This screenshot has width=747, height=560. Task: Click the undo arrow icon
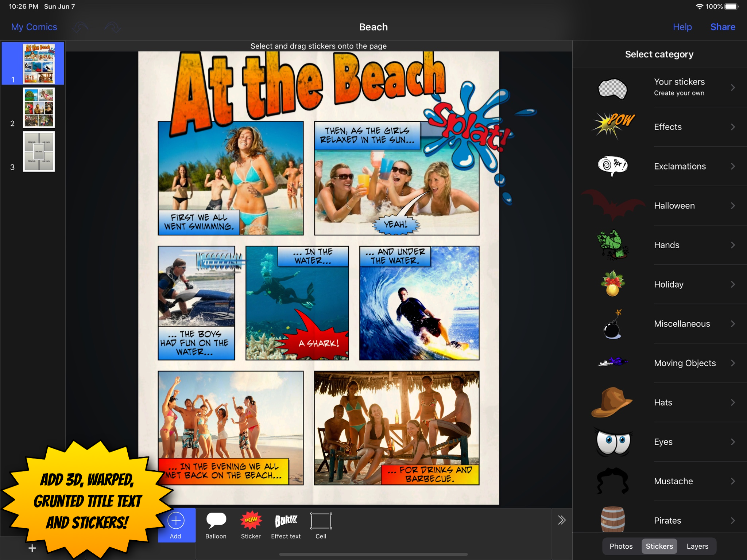pyautogui.click(x=80, y=27)
